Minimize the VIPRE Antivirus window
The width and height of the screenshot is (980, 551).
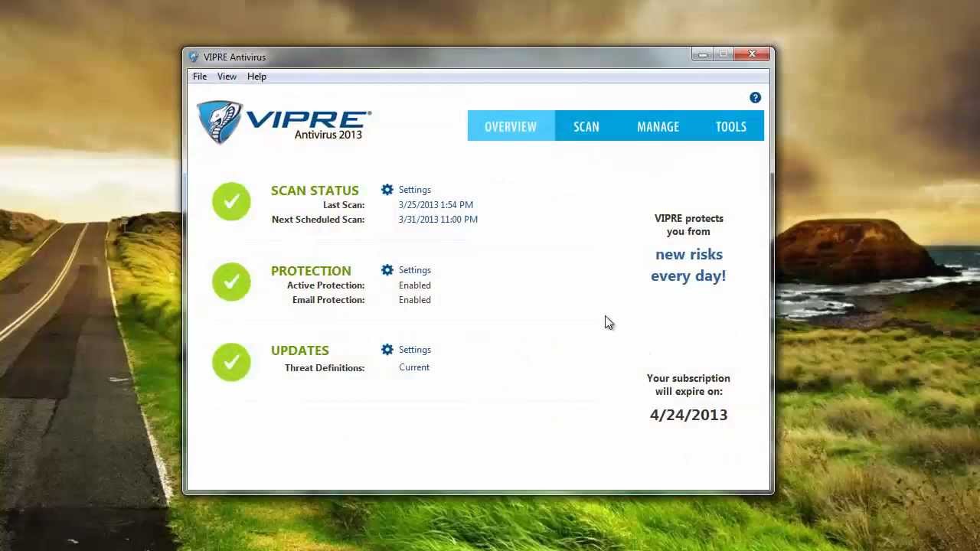click(x=703, y=54)
